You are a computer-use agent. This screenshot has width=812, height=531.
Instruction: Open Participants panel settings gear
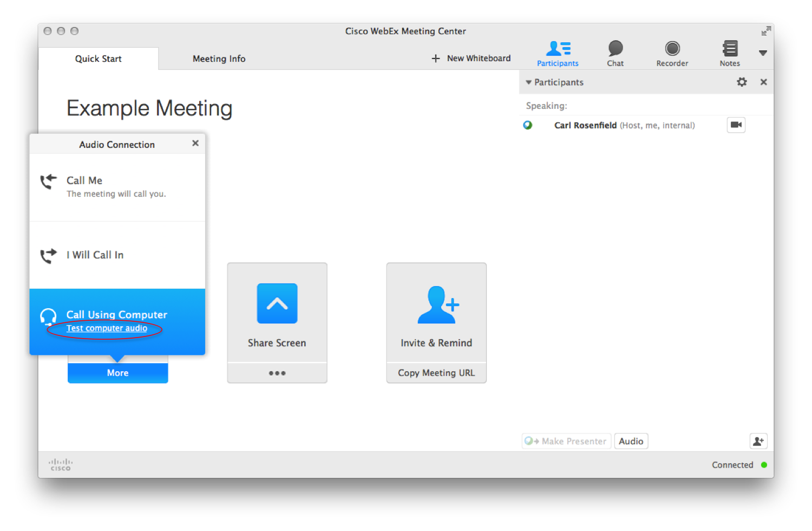(x=742, y=82)
